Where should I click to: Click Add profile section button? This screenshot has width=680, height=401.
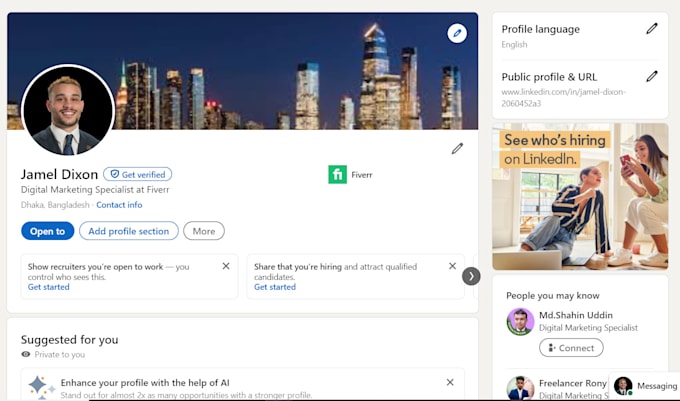tap(129, 231)
